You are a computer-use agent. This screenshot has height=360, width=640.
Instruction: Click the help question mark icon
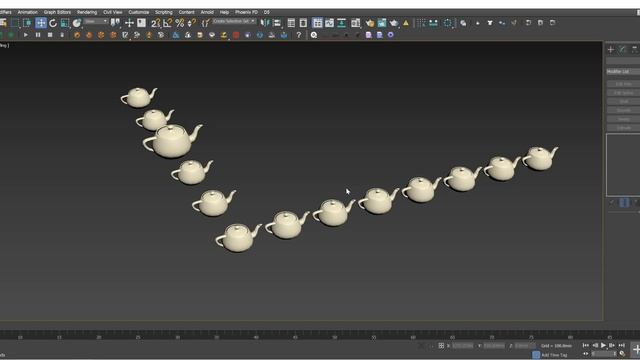pos(299,35)
